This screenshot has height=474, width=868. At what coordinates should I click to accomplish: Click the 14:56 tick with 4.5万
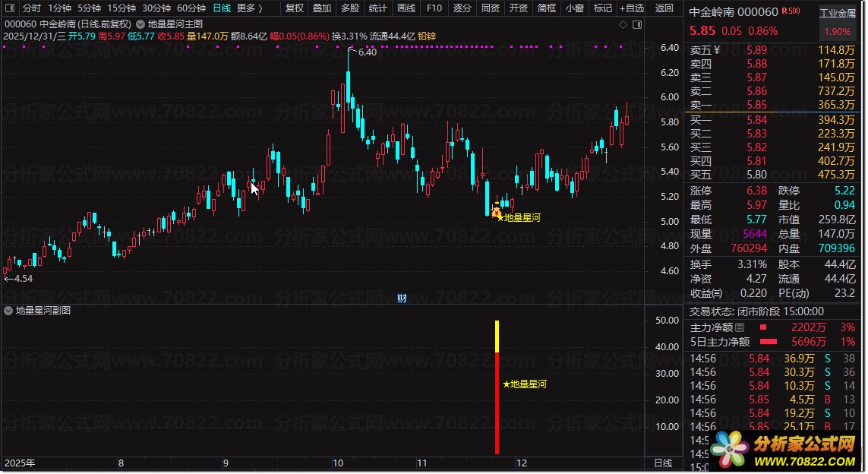click(x=772, y=400)
